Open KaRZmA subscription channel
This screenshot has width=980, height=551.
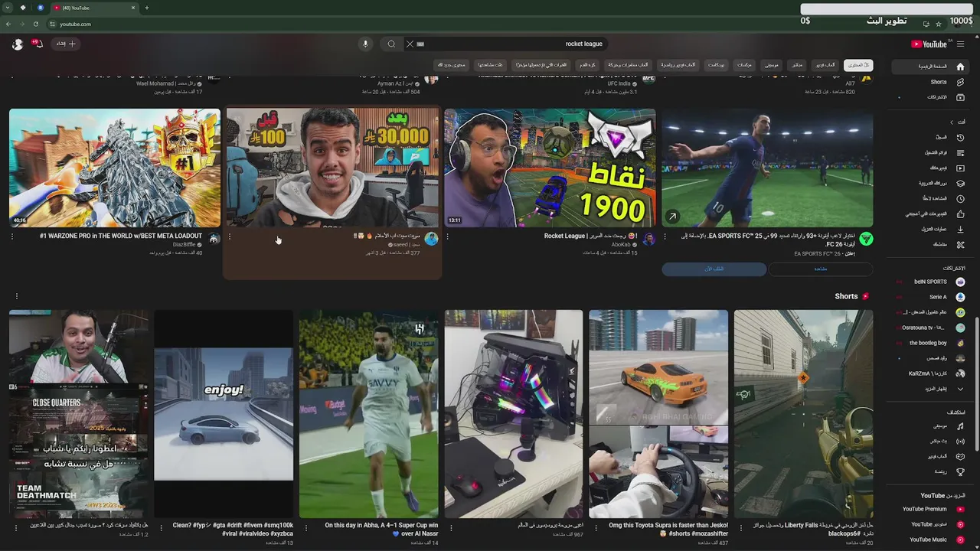point(931,373)
